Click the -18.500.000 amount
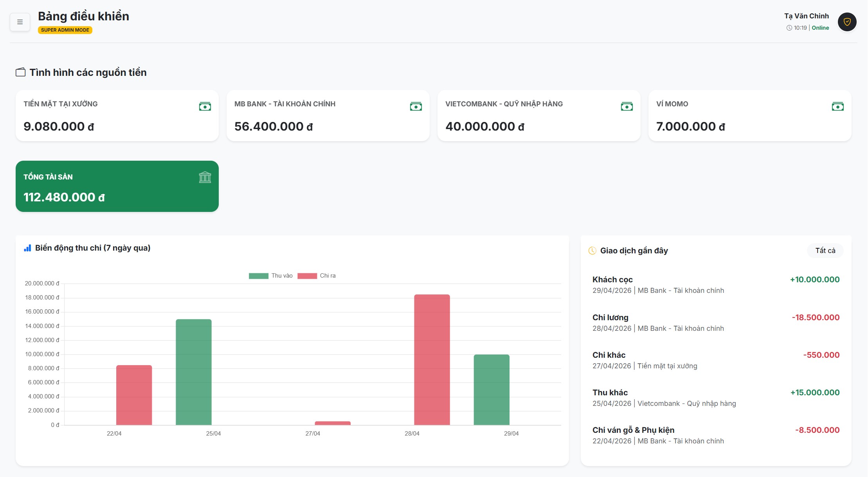Image resolution: width=868 pixels, height=477 pixels. tap(816, 317)
